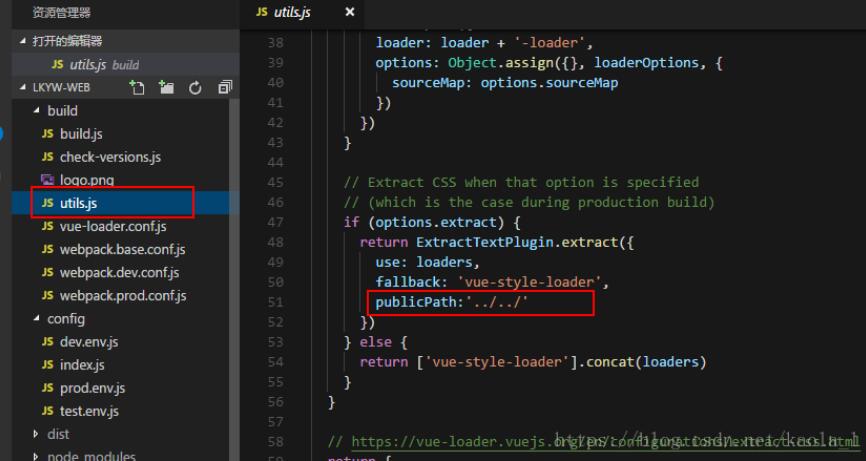Viewport: 866px width, 461px height.
Task: Click 'vue-style-loader' string on line 50
Action: tap(529, 282)
